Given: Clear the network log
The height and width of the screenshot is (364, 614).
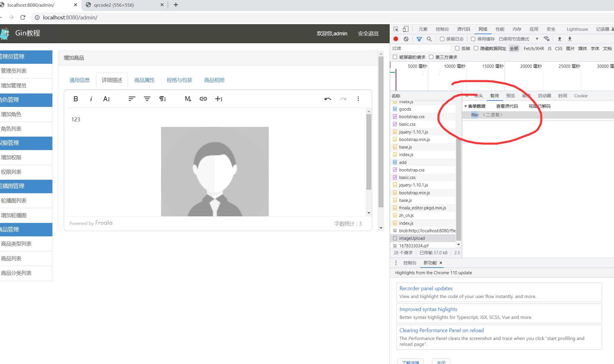Looking at the screenshot, I should [x=406, y=39].
